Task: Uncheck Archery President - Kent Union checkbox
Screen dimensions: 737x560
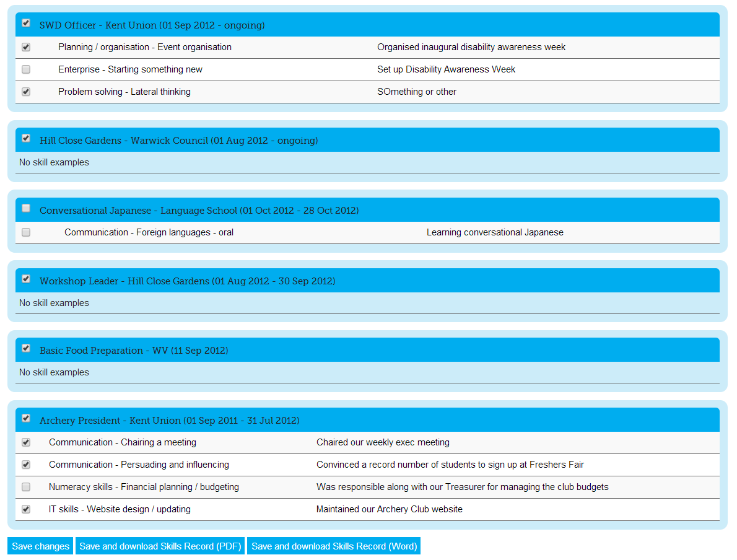Action: (26, 419)
